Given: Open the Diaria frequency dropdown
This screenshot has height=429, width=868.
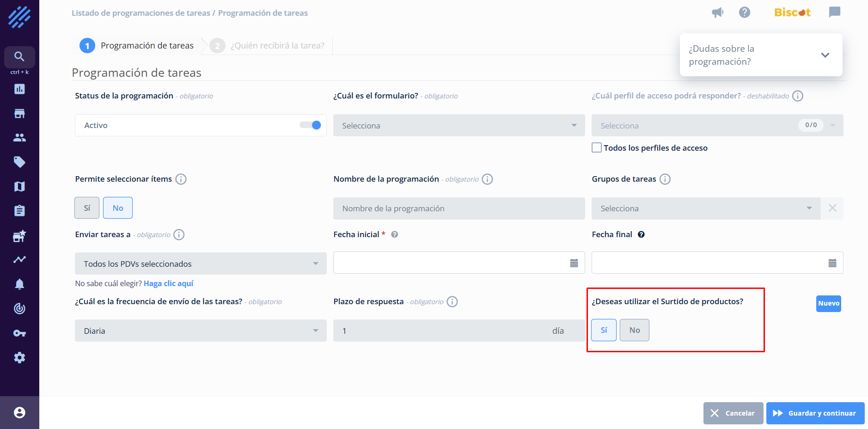Looking at the screenshot, I should 201,331.
